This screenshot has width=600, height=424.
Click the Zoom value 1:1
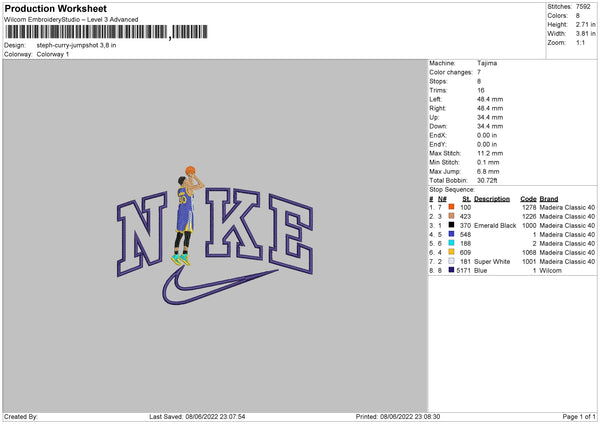(580, 42)
